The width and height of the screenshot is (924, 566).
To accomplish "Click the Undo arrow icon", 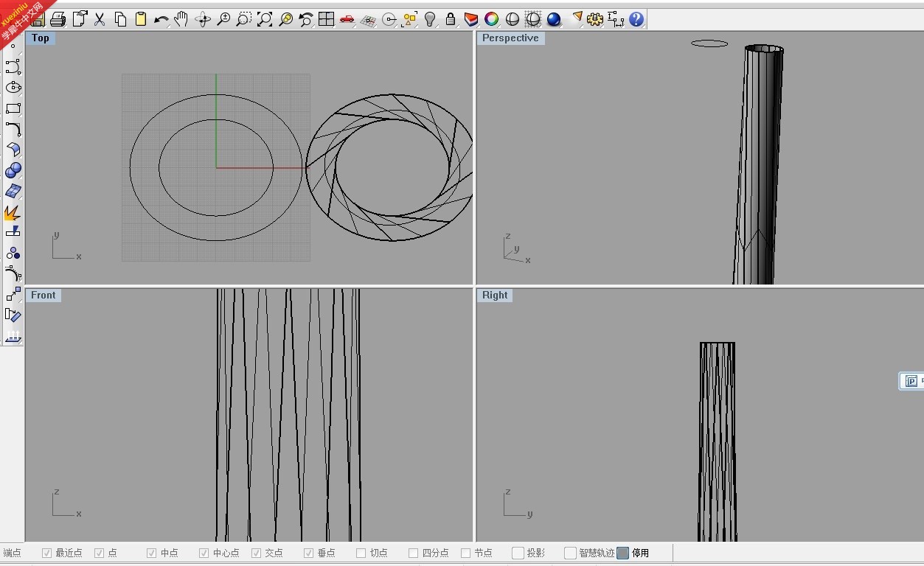I will coord(161,20).
